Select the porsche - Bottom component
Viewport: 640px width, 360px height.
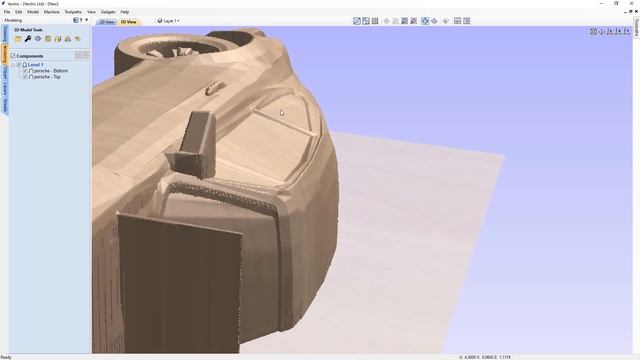51,71
